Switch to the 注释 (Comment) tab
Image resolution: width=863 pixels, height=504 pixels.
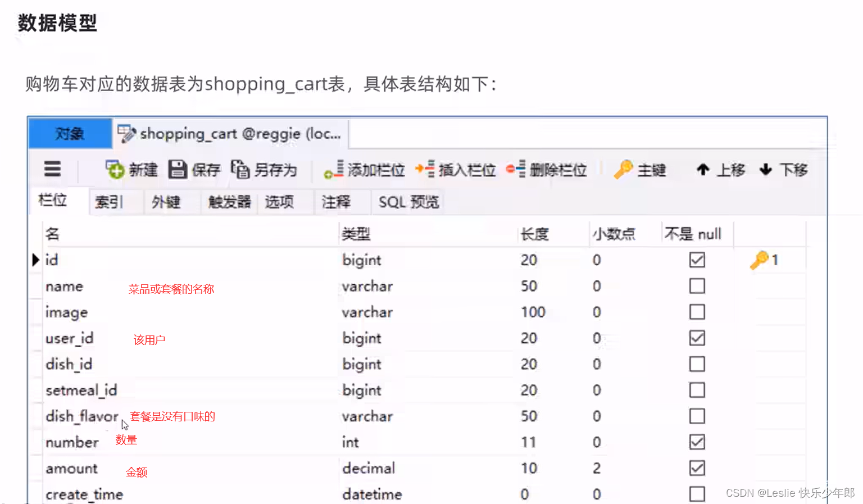336,202
